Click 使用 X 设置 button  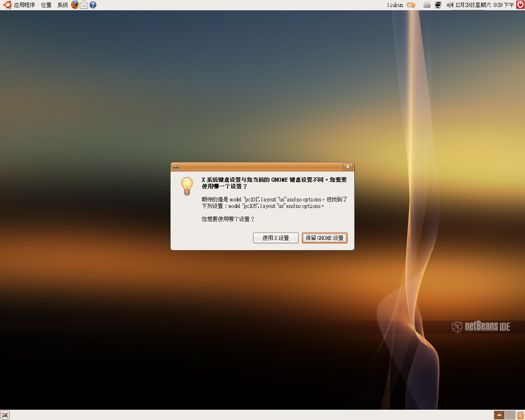pyautogui.click(x=276, y=238)
